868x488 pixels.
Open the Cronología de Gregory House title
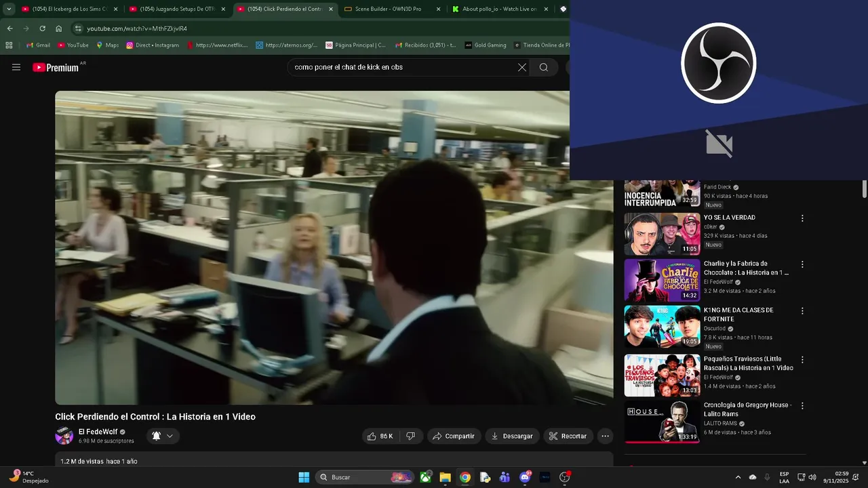[x=747, y=409]
